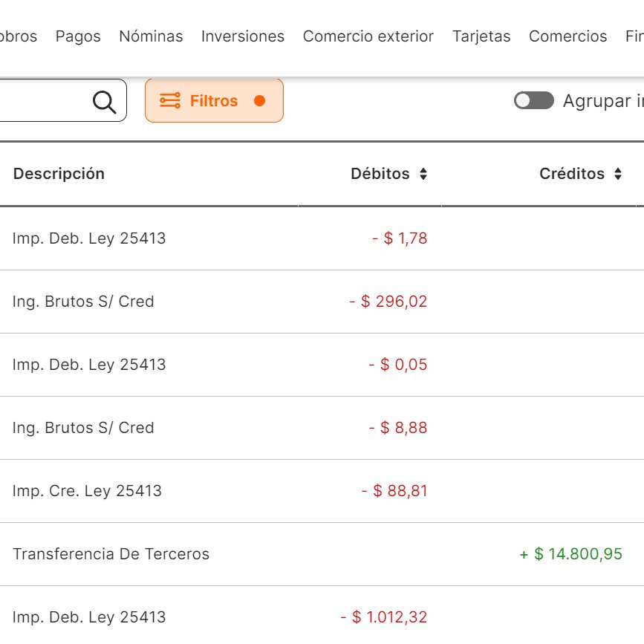Image resolution: width=644 pixels, height=644 pixels.
Task: Select the Imp. Cre. Ley 25413 row
Action: [x=322, y=491]
